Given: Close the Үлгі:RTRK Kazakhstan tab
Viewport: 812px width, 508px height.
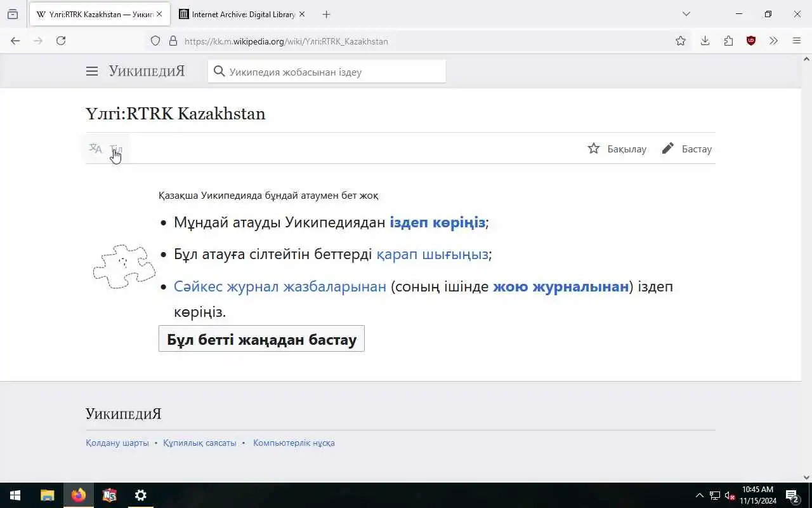Looking at the screenshot, I should [159, 14].
